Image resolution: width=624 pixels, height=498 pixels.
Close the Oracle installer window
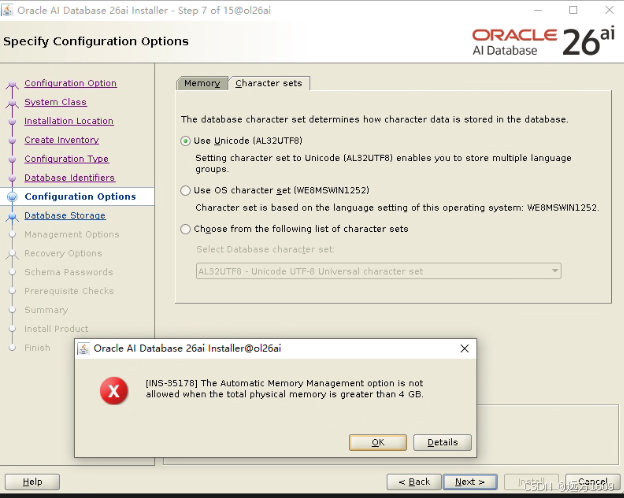click(x=609, y=10)
